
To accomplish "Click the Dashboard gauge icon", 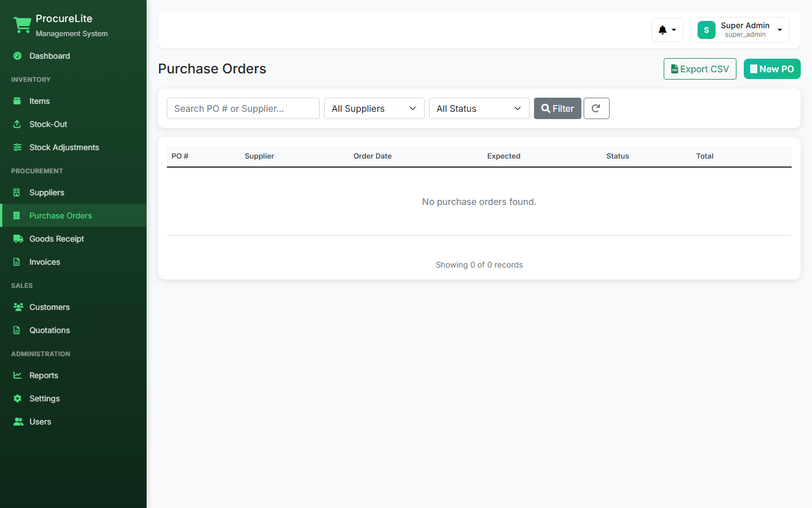I will coord(17,56).
